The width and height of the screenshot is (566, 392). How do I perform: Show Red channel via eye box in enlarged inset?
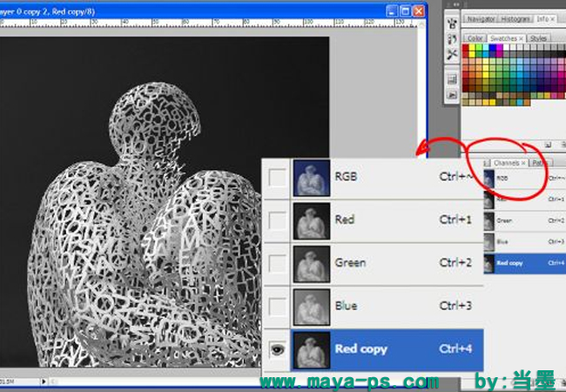coord(277,220)
